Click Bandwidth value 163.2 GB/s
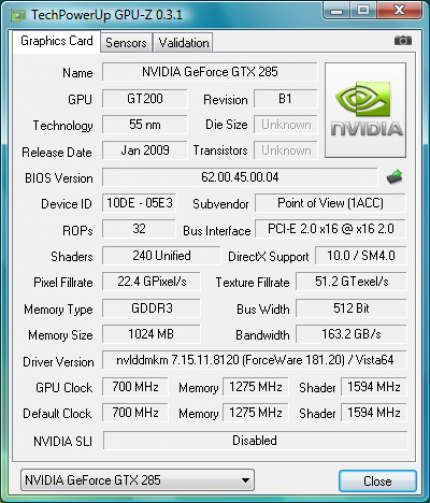The image size is (430, 503). (351, 334)
